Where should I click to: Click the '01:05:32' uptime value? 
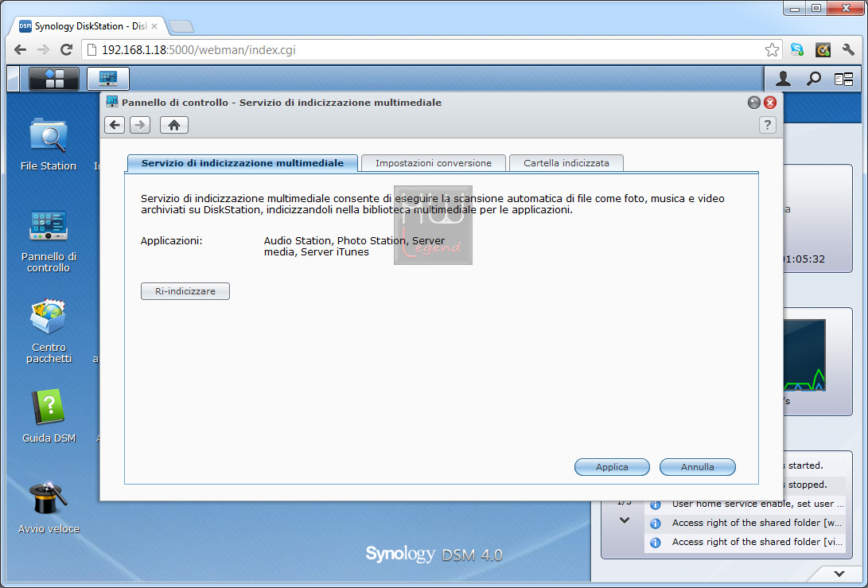pyautogui.click(x=804, y=259)
